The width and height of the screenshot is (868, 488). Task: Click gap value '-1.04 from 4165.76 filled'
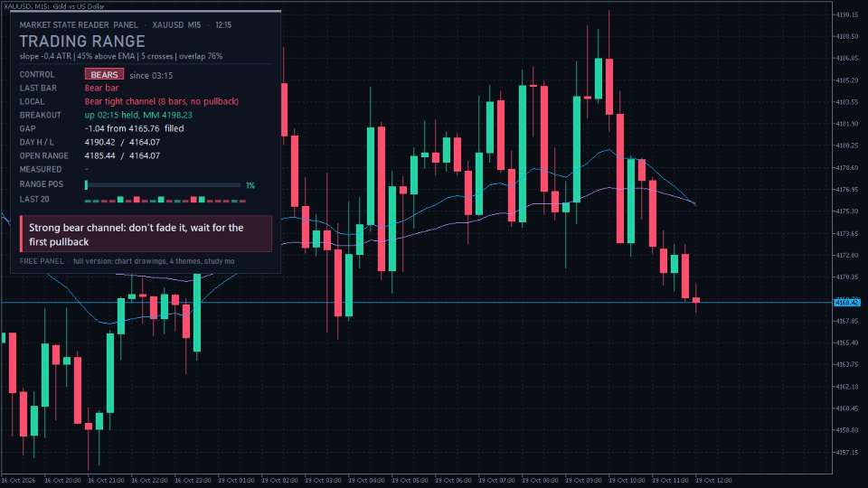point(134,128)
